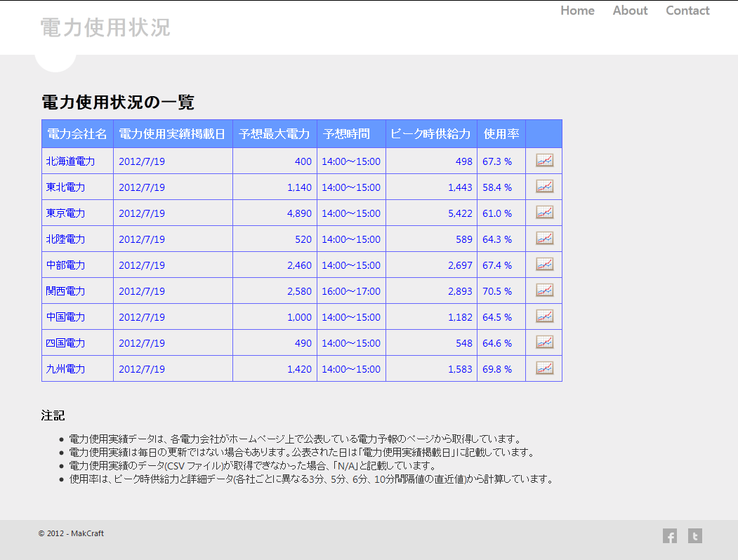Click the 64.3 % usage value
The width and height of the screenshot is (738, 560).
tap(497, 239)
